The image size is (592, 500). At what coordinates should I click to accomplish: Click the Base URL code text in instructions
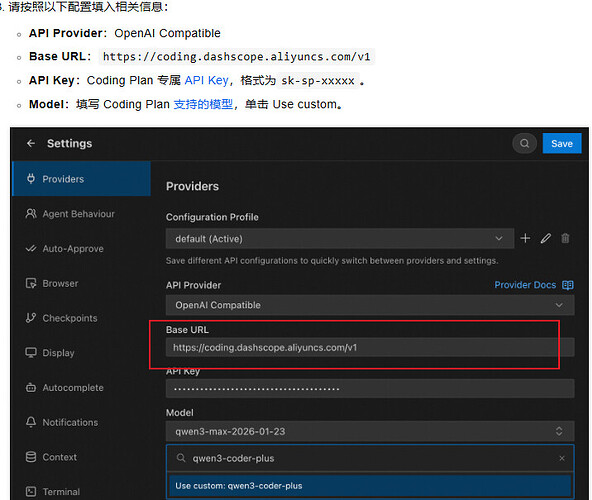click(236, 57)
